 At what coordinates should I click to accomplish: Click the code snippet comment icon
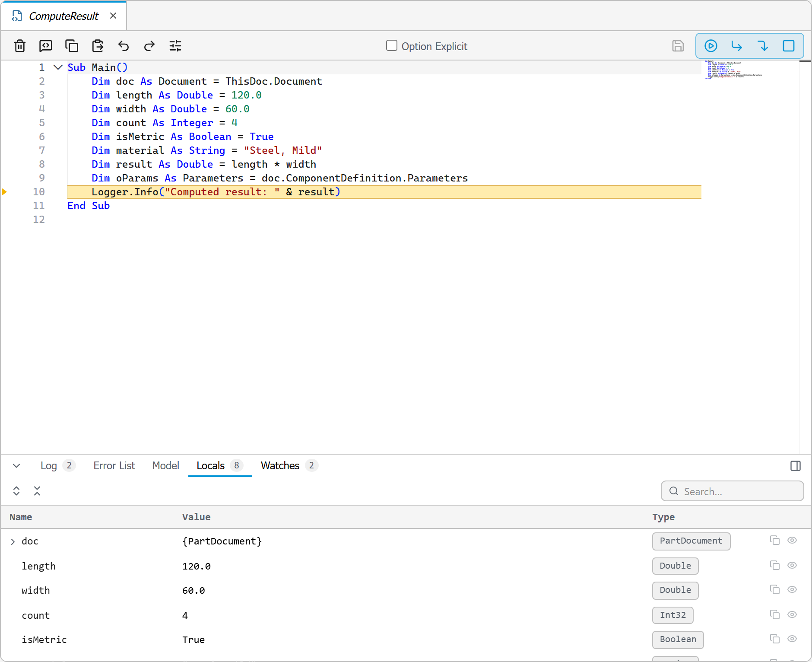tap(46, 46)
